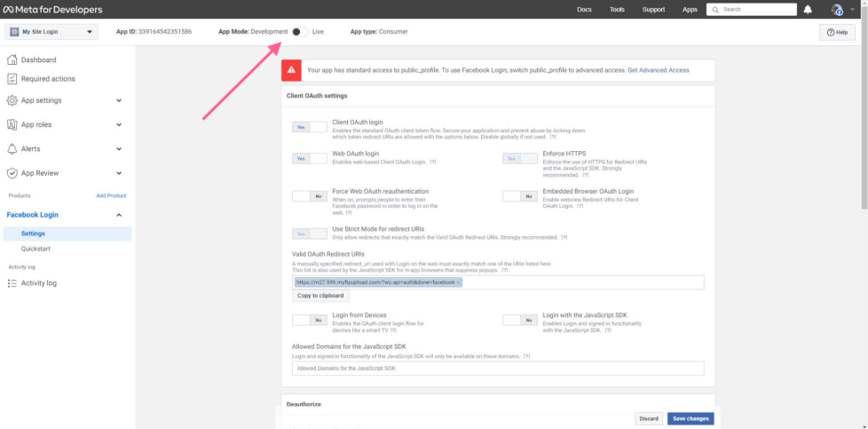
Task: Click Get Advanced Access link
Action: 659,70
